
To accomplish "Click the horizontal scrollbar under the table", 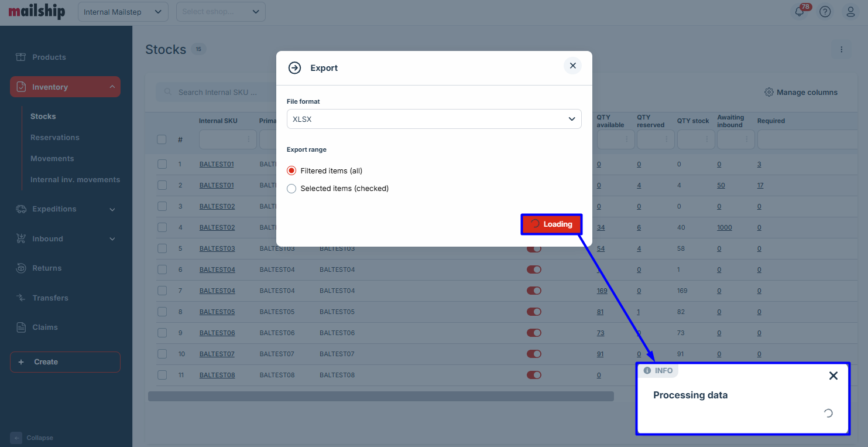I will pyautogui.click(x=380, y=397).
